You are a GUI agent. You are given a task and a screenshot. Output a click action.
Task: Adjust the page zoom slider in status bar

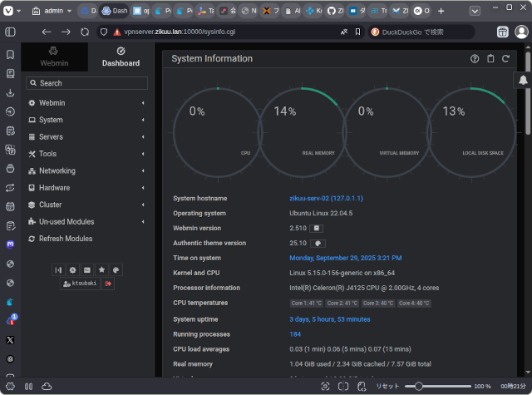pyautogui.click(x=421, y=387)
